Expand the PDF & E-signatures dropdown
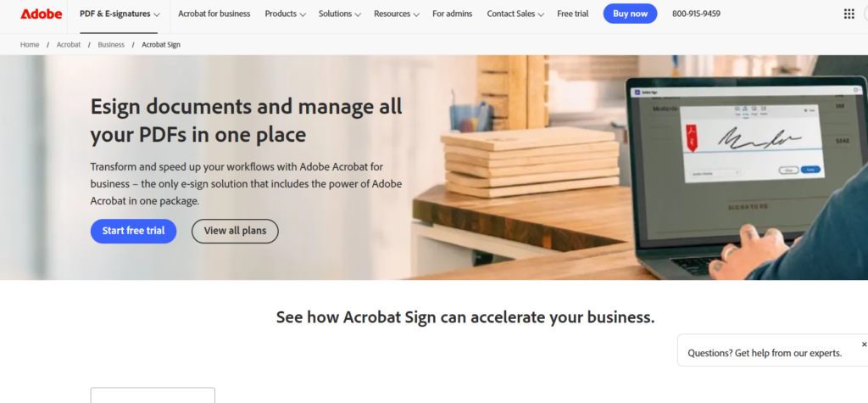This screenshot has height=403, width=868. click(x=120, y=14)
